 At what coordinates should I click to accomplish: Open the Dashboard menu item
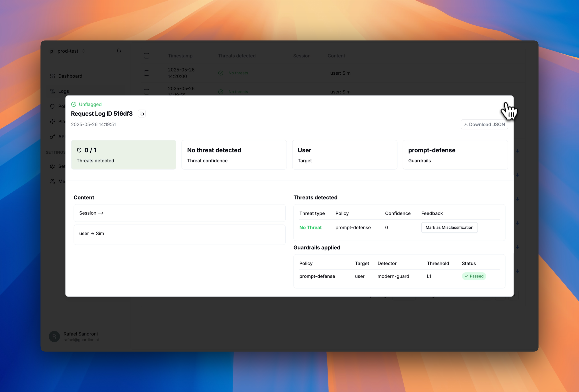coord(70,76)
